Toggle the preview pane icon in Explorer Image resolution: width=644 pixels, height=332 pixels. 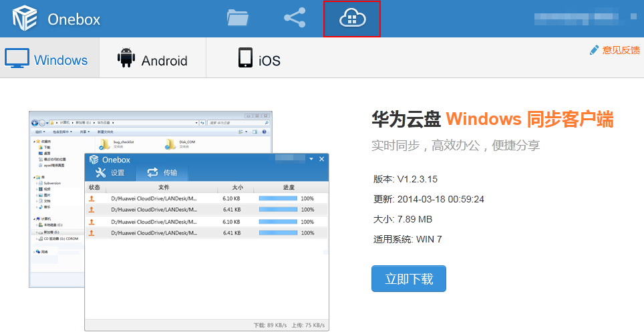click(255, 132)
